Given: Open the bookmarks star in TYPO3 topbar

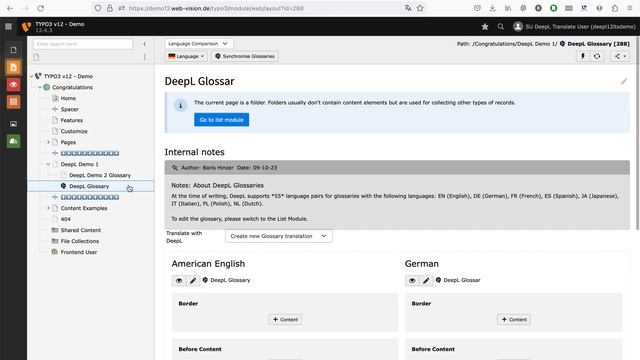Looking at the screenshot, I should click(485, 27).
